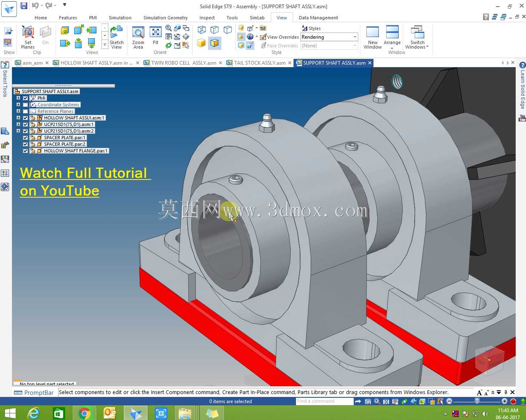Close the SUPPORT SHAFT ASSLY.asm tab

[x=370, y=63]
